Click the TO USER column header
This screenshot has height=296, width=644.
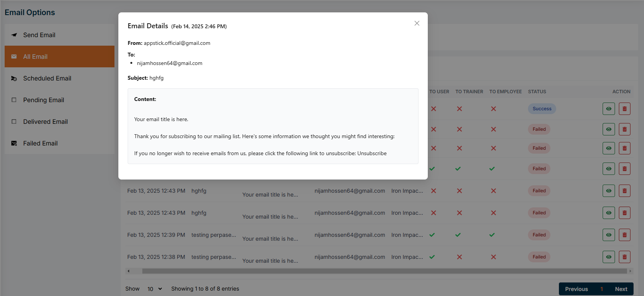pos(439,92)
